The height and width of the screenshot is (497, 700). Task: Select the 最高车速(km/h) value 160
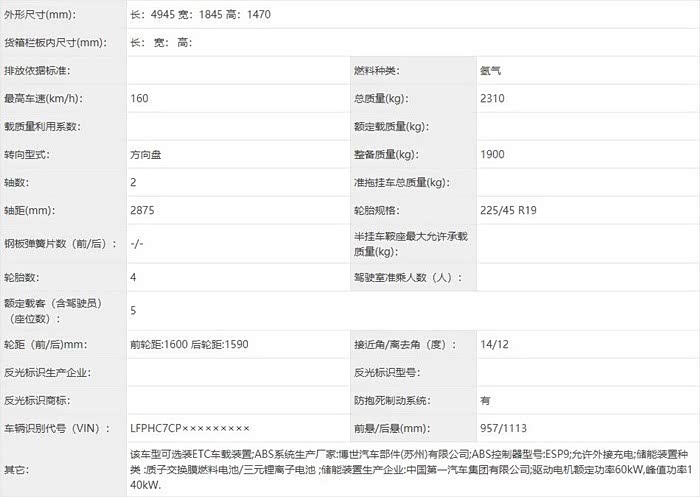coord(139,98)
